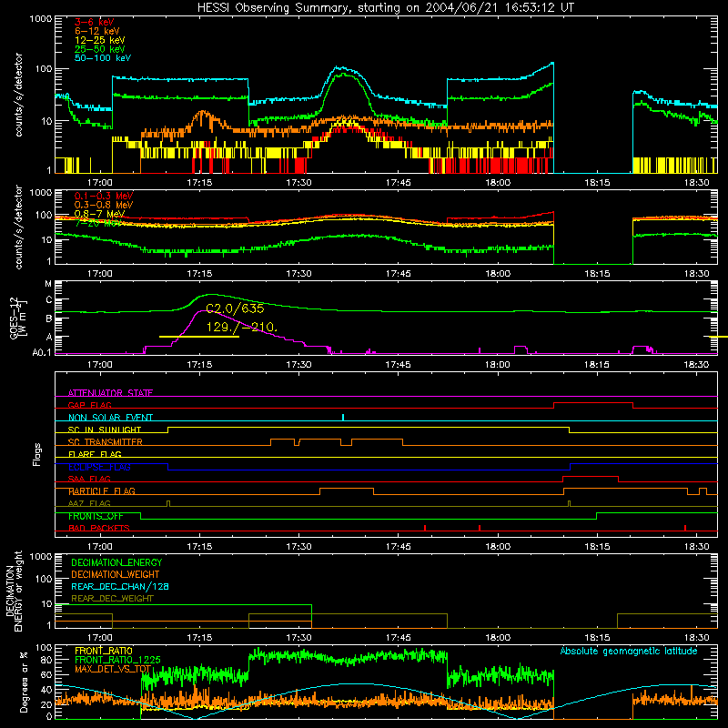
Task: Select the DECIMATION_ENERGY legend label
Action: tap(116, 562)
